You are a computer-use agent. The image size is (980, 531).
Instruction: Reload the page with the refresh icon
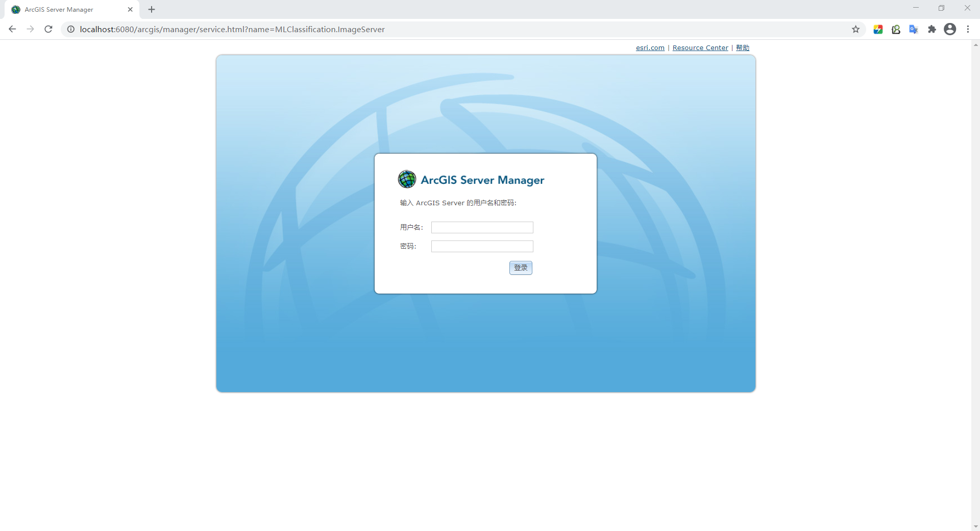(48, 29)
